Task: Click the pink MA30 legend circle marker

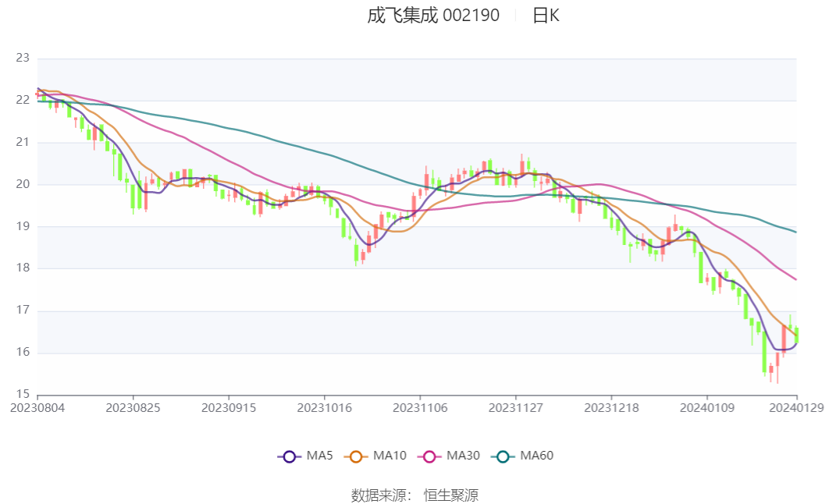Action: click(x=429, y=456)
